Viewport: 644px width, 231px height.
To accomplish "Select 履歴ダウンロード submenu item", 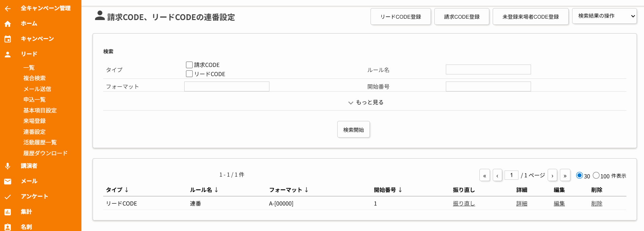I will [x=45, y=153].
